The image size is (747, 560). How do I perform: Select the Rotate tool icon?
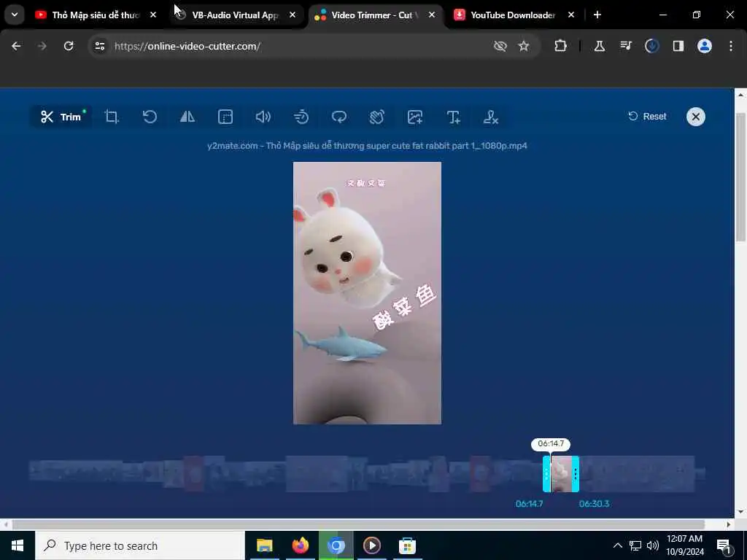click(150, 117)
